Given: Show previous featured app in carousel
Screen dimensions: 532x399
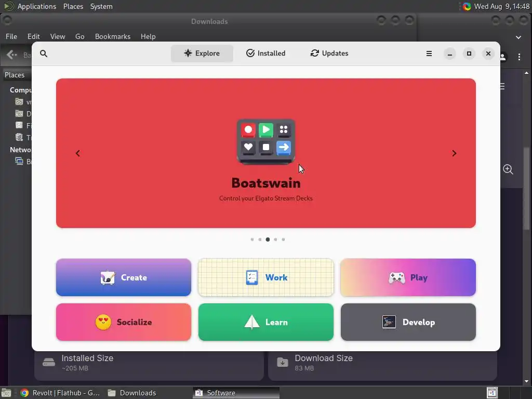Looking at the screenshot, I should click(78, 153).
